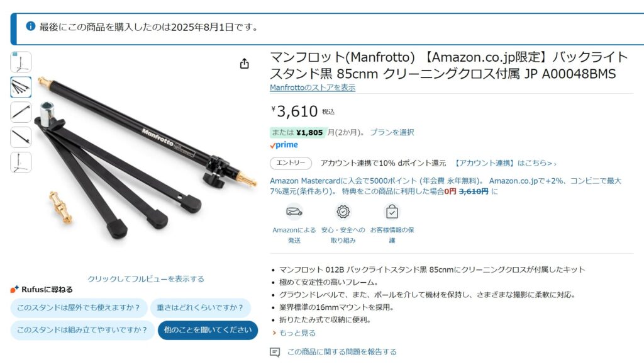Click the Rufus sparkle icon
The width and height of the screenshot is (644, 364).
pos(14,289)
